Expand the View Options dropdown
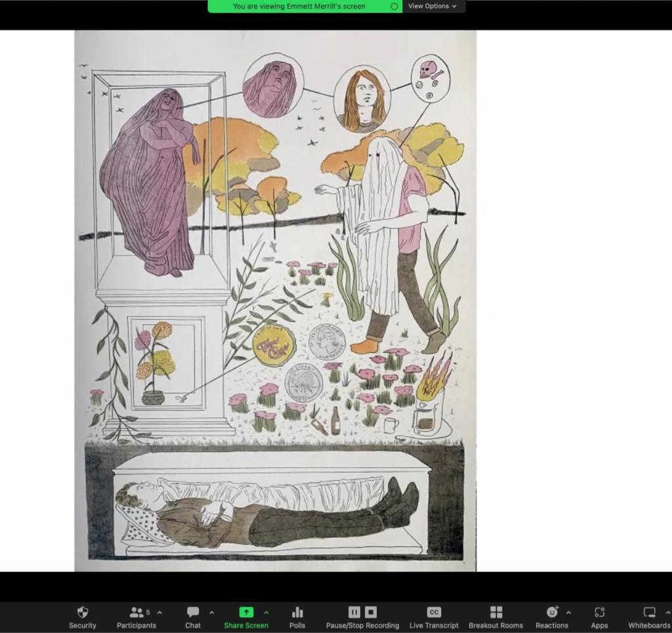The height and width of the screenshot is (633, 672). pyautogui.click(x=432, y=6)
